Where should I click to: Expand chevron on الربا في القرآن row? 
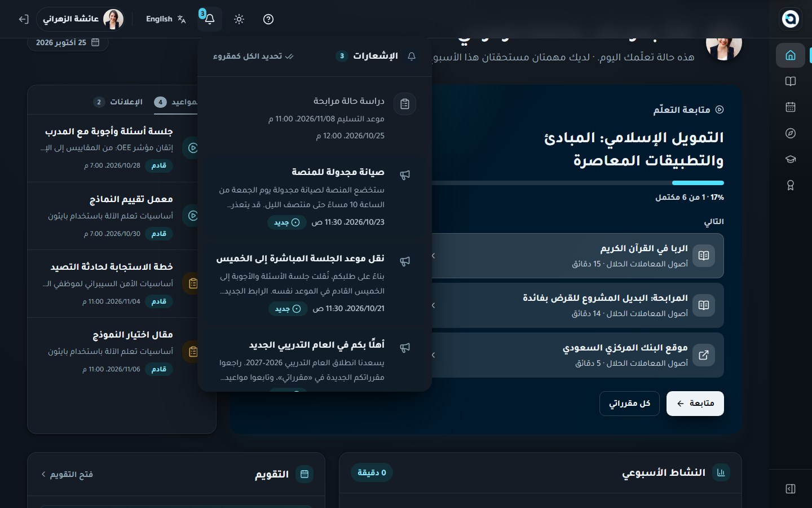click(434, 256)
